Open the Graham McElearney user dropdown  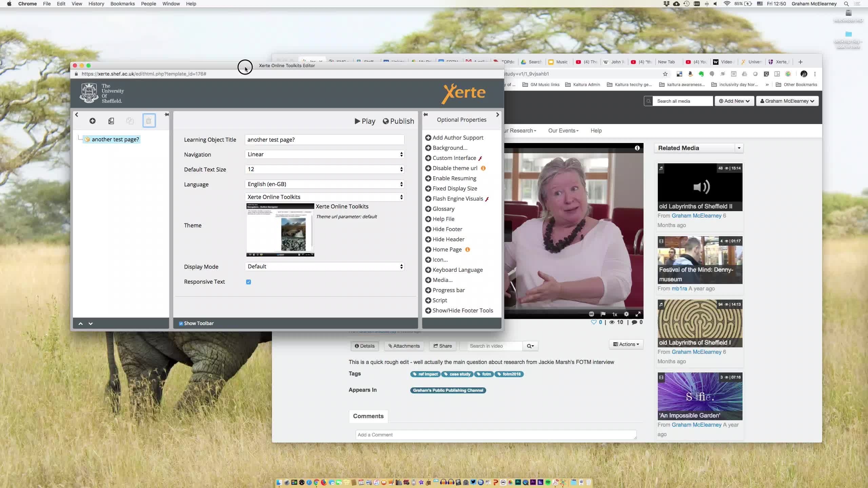[x=787, y=101]
